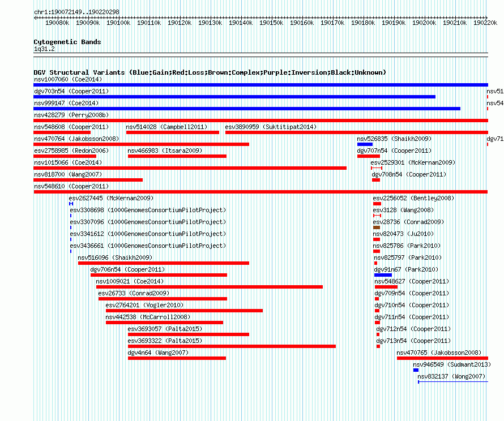Click esv3890959 (Suktitipat2014) label
The height and width of the screenshot is (421, 504).
tap(271, 127)
